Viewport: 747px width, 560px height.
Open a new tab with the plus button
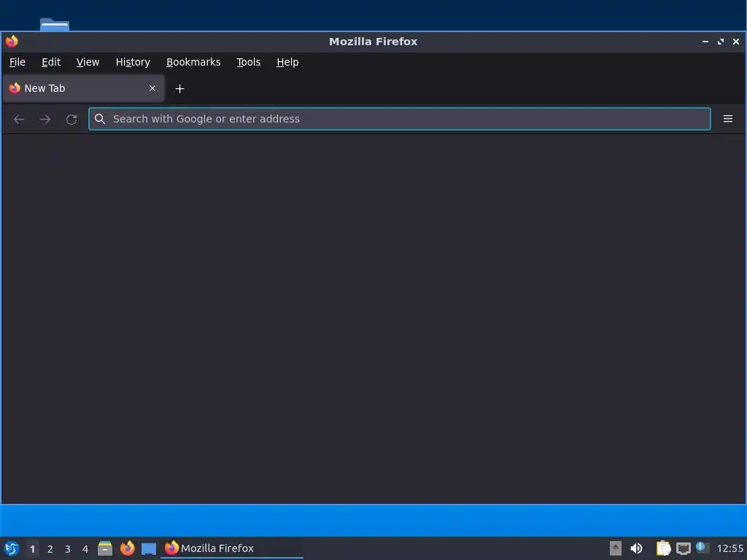click(x=179, y=88)
